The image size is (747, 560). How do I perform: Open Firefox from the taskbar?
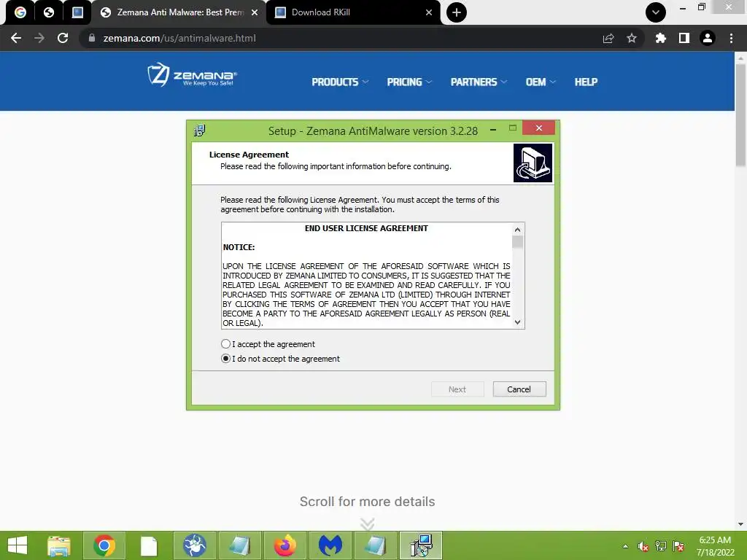click(285, 545)
